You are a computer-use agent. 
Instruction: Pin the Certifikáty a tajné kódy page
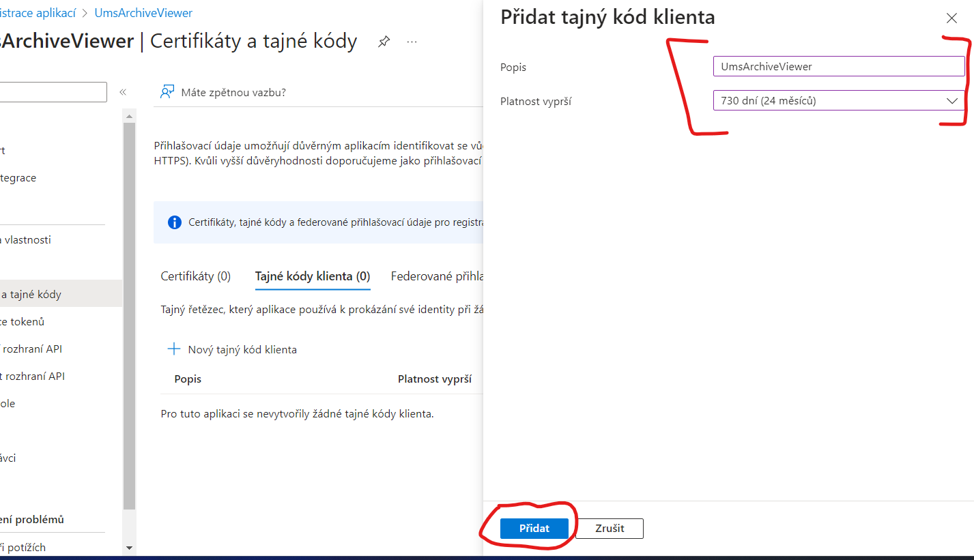point(384,42)
